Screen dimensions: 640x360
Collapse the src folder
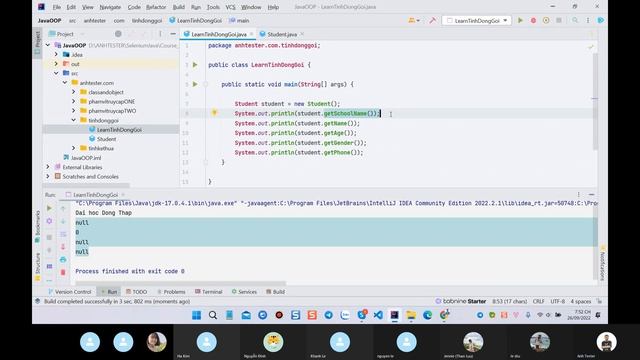[x=56, y=73]
